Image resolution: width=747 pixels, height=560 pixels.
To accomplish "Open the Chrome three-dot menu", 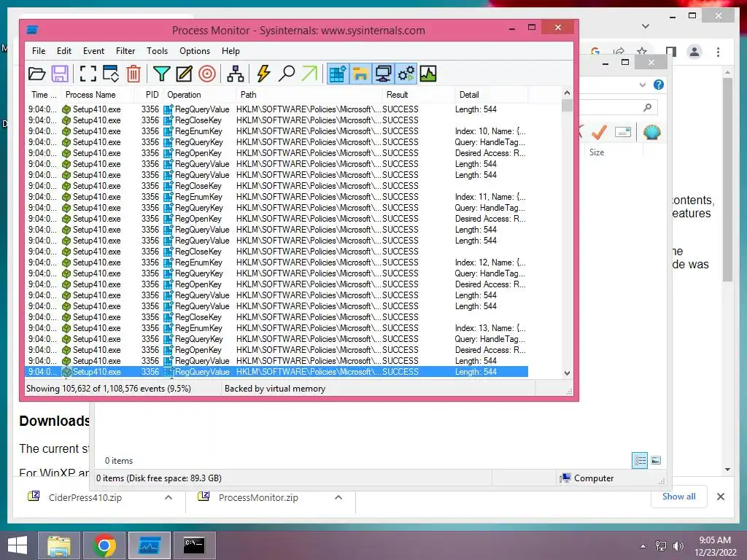I will pyautogui.click(x=718, y=52).
